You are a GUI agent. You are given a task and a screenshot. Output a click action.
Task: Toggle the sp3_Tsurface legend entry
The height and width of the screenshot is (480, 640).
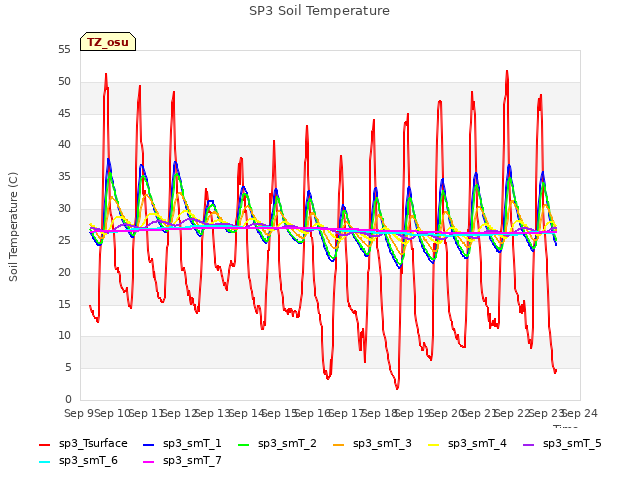coord(83,444)
